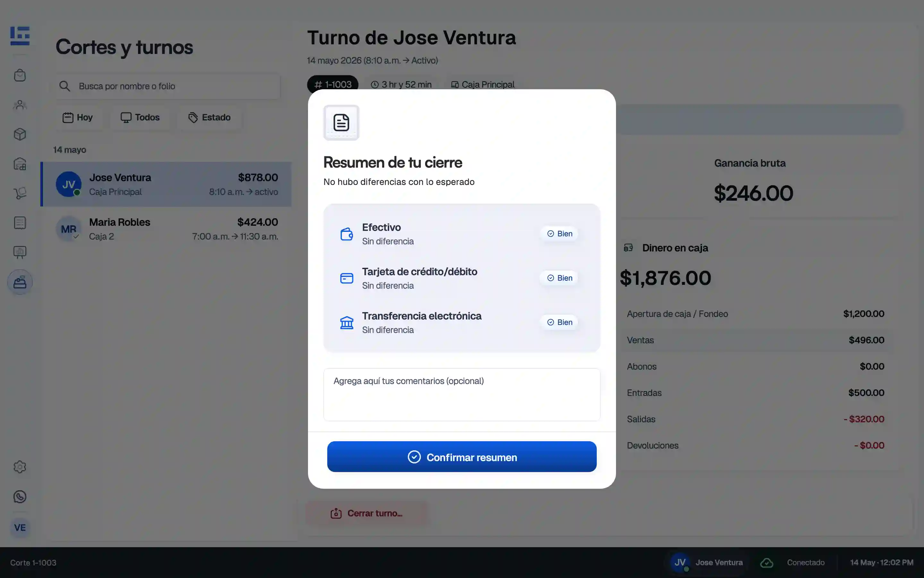Click the Bien badge for Transferencia electrónica
Image resolution: width=924 pixels, height=578 pixels.
559,322
